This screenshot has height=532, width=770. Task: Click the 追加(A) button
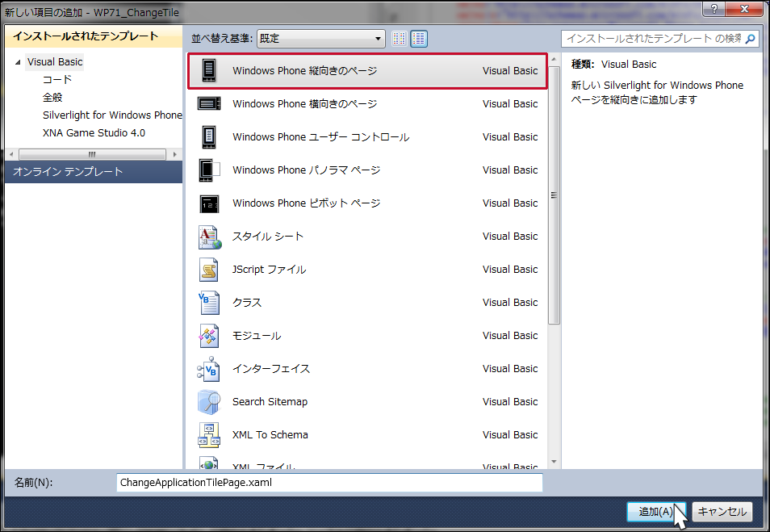tap(655, 512)
